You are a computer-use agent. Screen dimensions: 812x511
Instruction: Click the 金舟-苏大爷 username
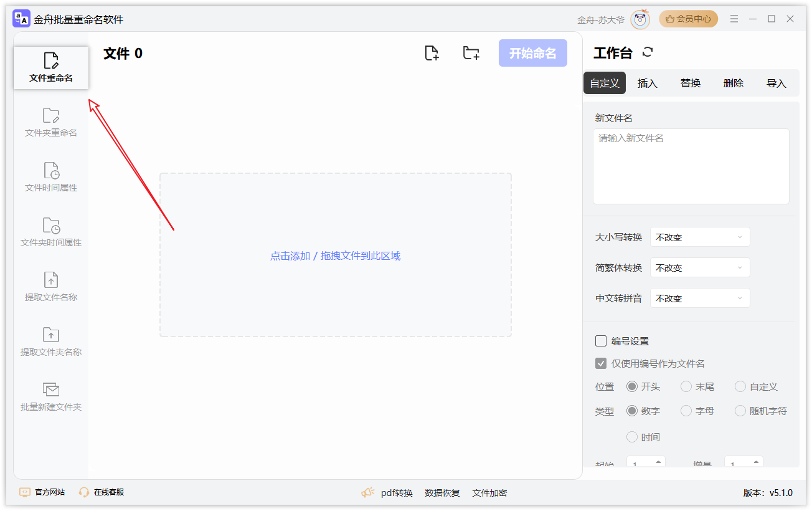coord(601,20)
